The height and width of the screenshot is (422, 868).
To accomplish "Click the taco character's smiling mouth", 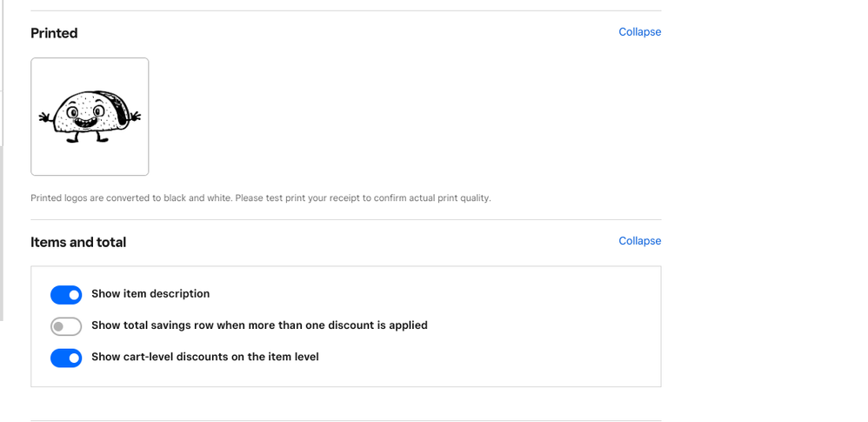I will [x=84, y=123].
